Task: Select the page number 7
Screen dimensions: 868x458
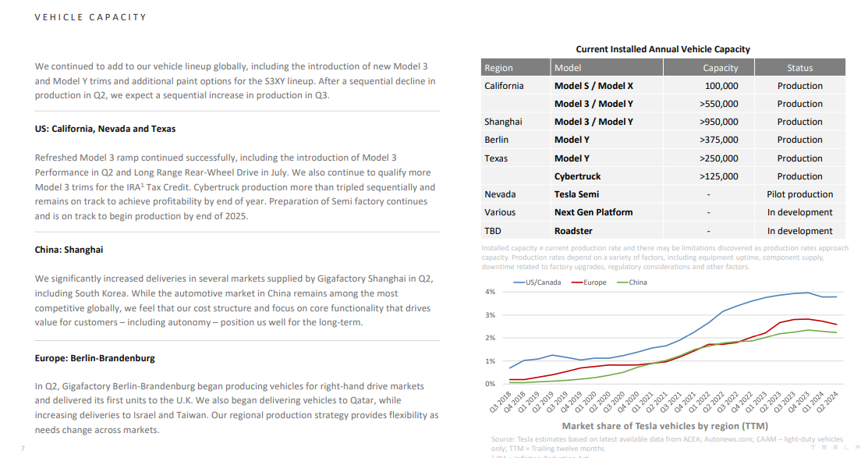Action: coord(23,448)
